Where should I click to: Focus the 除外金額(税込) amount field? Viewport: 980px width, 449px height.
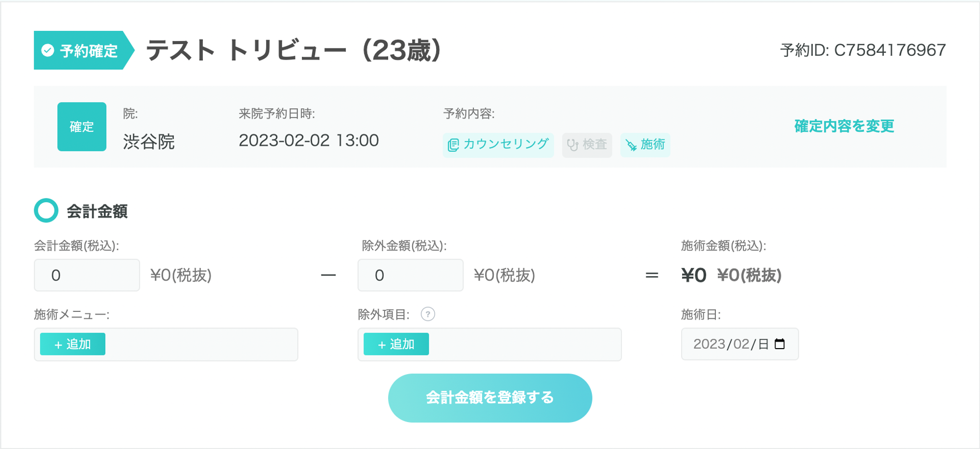[410, 275]
